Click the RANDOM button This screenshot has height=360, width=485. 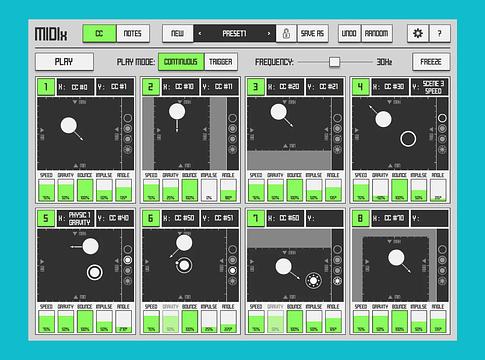(x=376, y=33)
